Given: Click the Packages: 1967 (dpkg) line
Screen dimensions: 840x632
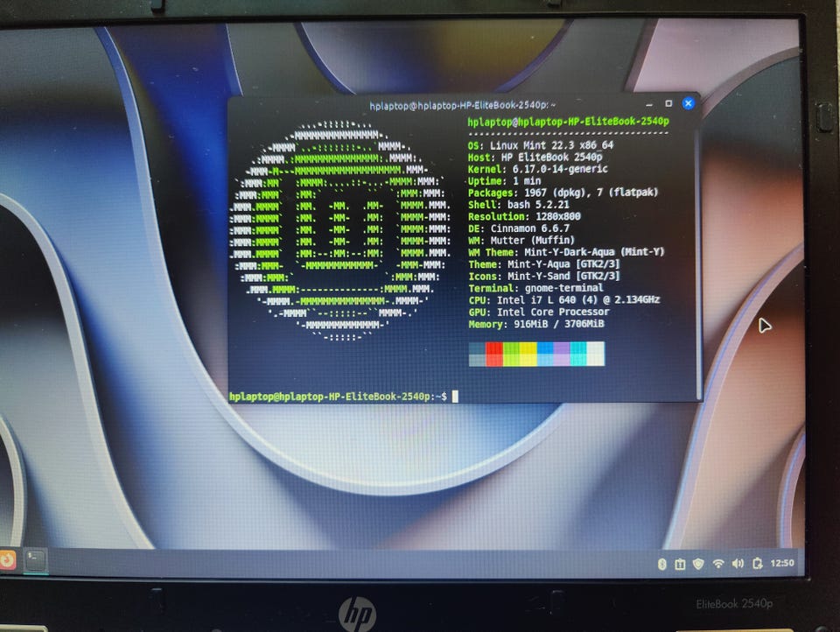Looking at the screenshot, I should [x=563, y=193].
